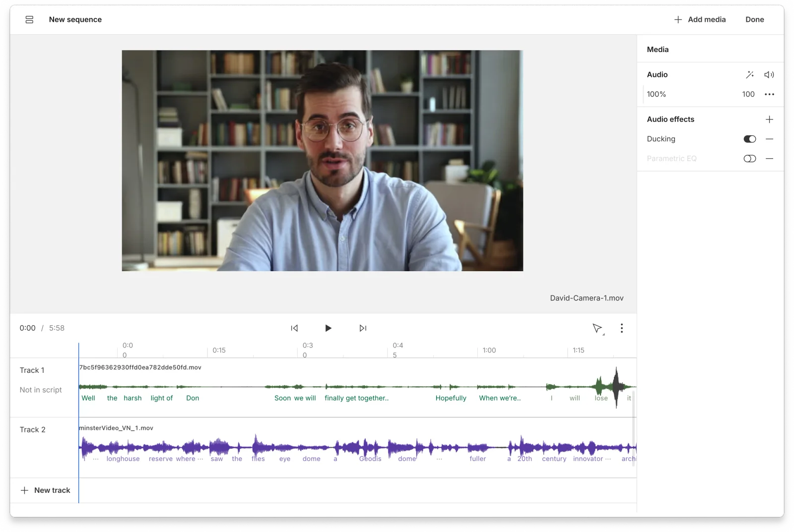This screenshot has width=794, height=532.
Task: Edit the 100 audio volume value
Action: [x=748, y=94]
